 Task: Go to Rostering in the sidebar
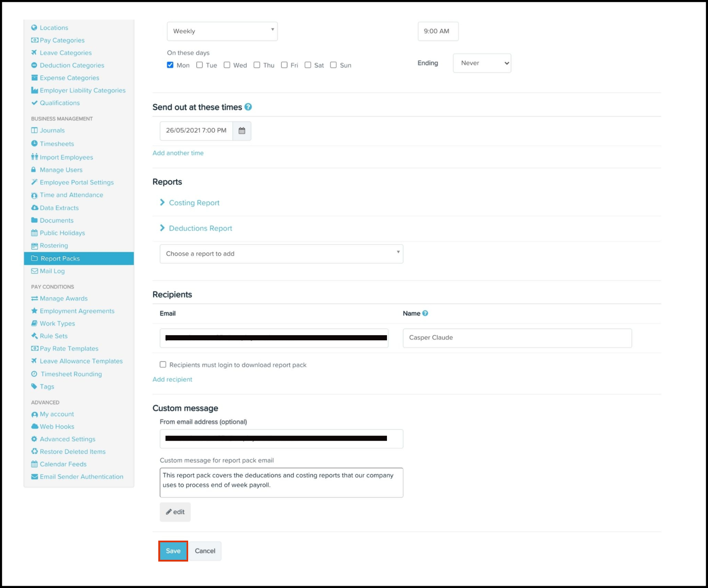tap(54, 246)
